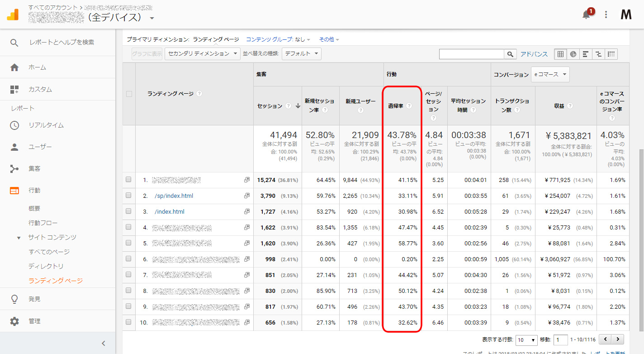This screenshot has width=644, height=354.
Task: Click help icon next to ランディング ページ
Action: click(x=199, y=94)
